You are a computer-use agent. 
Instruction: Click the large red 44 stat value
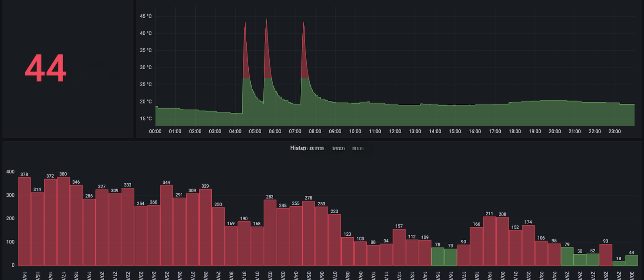point(45,68)
